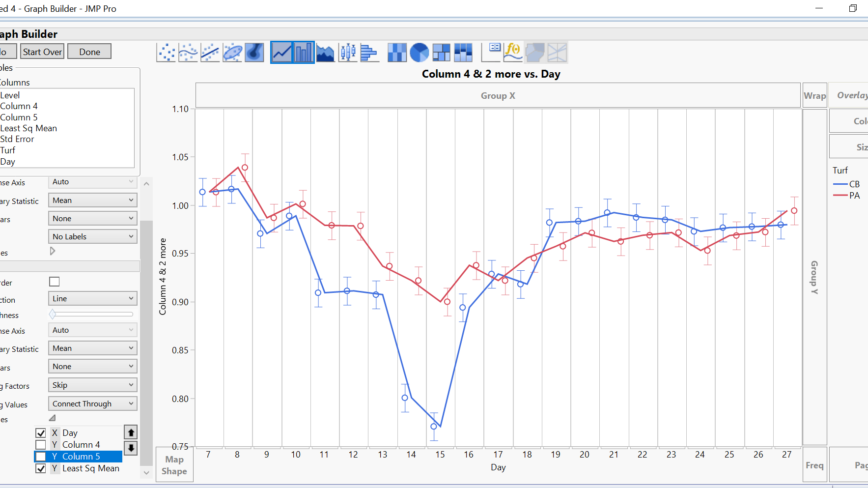The width and height of the screenshot is (868, 488).
Task: Click the Turf legend title
Action: tap(840, 171)
